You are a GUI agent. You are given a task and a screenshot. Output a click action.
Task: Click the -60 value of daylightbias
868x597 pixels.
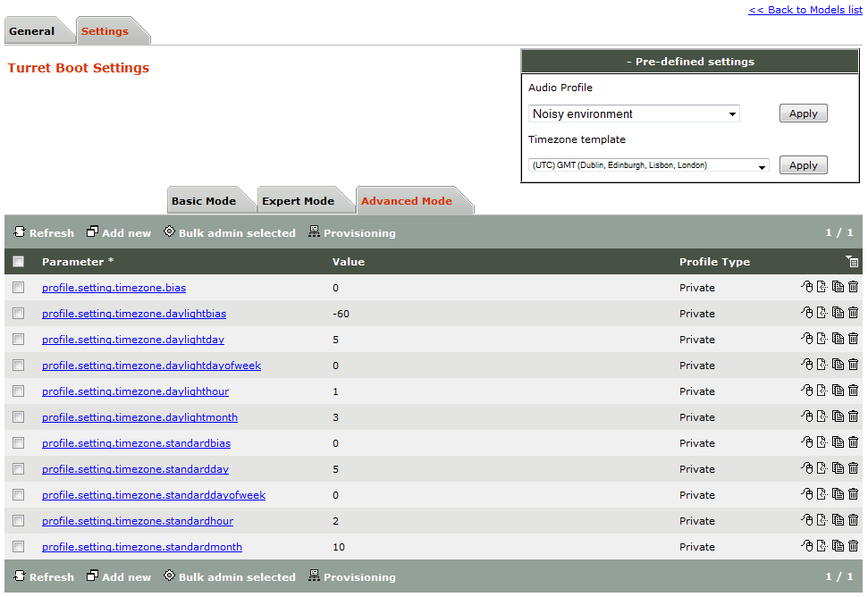341,314
